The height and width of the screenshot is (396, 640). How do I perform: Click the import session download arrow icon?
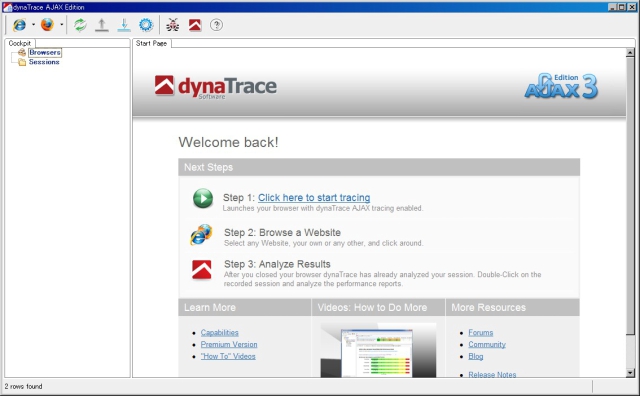124,25
